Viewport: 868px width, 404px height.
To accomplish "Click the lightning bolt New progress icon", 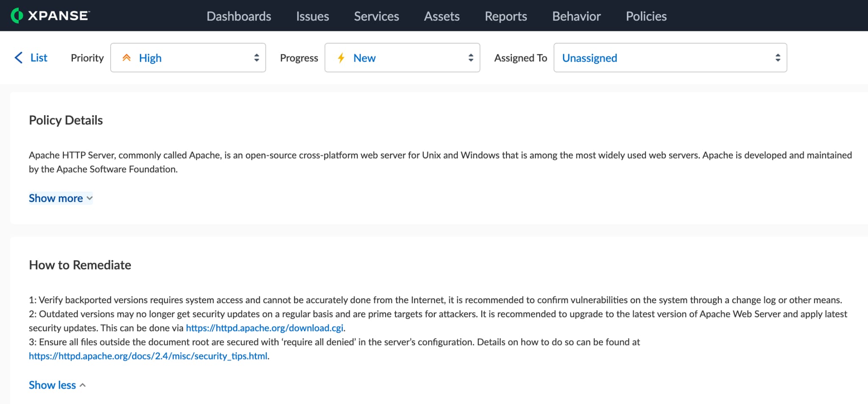I will [341, 58].
